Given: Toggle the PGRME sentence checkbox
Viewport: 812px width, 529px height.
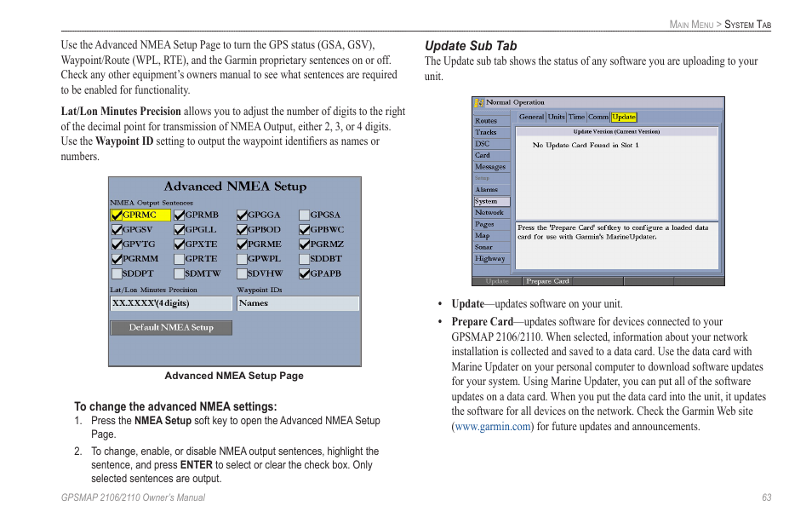Looking at the screenshot, I should 242,244.
